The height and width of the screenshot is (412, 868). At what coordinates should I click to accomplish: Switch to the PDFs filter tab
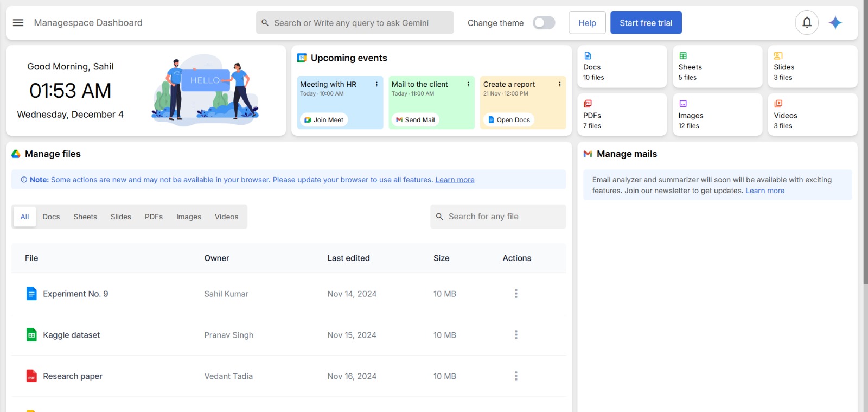click(x=154, y=217)
